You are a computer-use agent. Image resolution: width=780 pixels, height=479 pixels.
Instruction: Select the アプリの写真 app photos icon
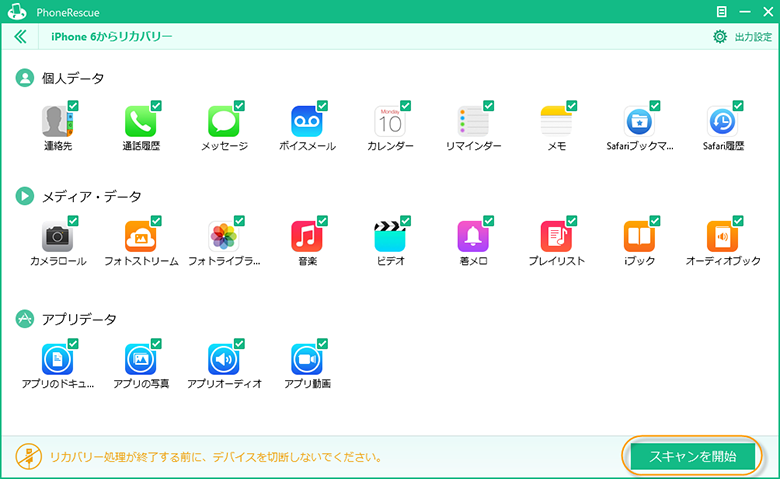140,359
